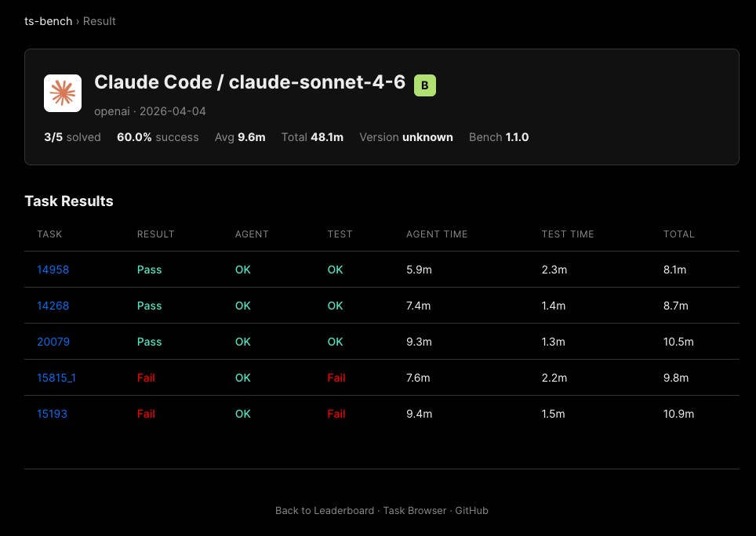Viewport: 756px width, 536px height.
Task: Click the Pass result for task 20079
Action: point(150,342)
